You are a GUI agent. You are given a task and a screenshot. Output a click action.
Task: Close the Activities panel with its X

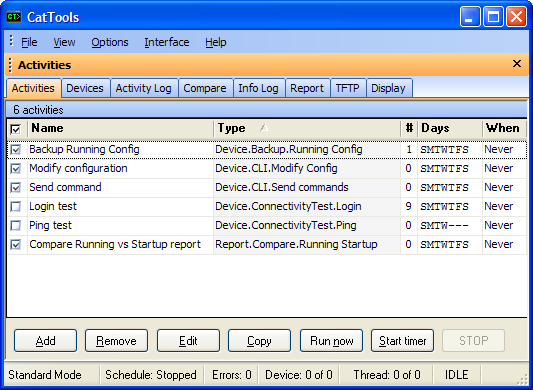(x=517, y=64)
